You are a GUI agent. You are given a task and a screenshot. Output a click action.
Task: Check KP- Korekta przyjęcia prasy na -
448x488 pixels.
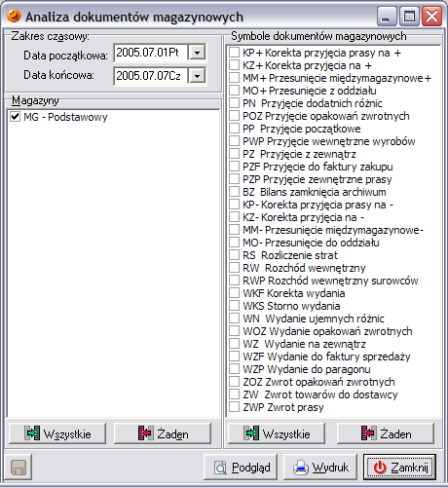coord(234,205)
